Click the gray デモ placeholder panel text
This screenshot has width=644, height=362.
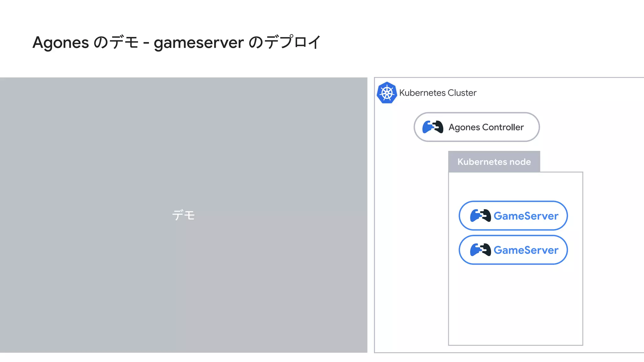pos(184,215)
